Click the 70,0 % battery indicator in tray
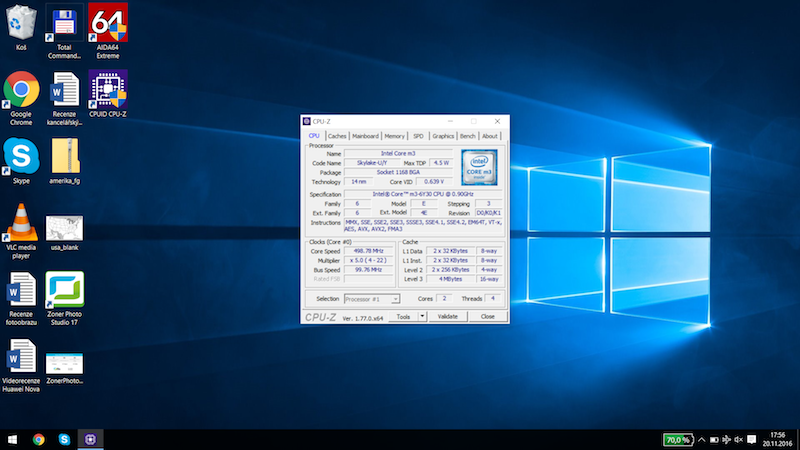The width and height of the screenshot is (800, 450). coord(678,439)
